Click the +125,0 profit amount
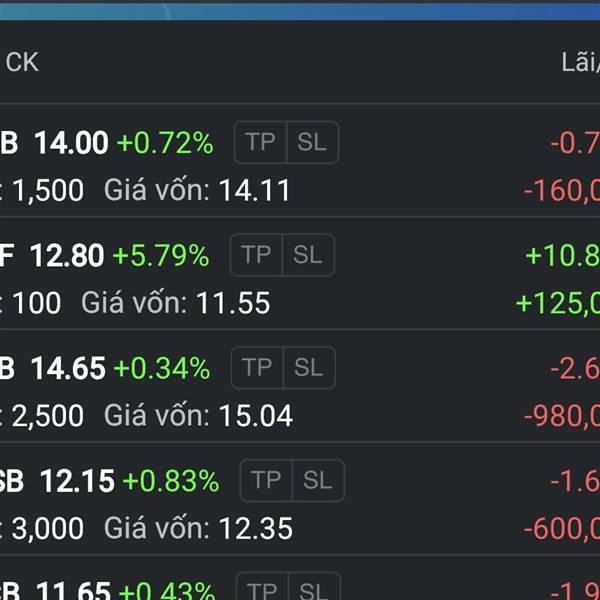Screen dimensions: 600x600 [x=557, y=303]
